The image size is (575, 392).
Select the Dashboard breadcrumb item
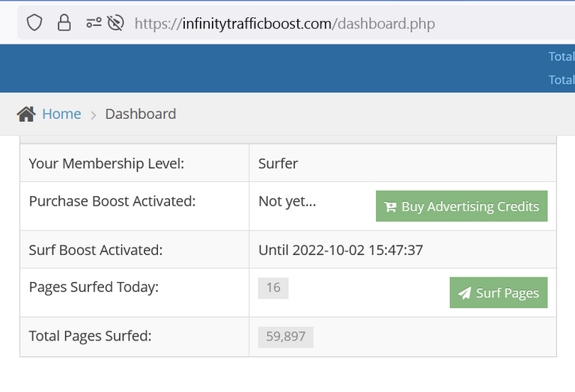(x=141, y=114)
